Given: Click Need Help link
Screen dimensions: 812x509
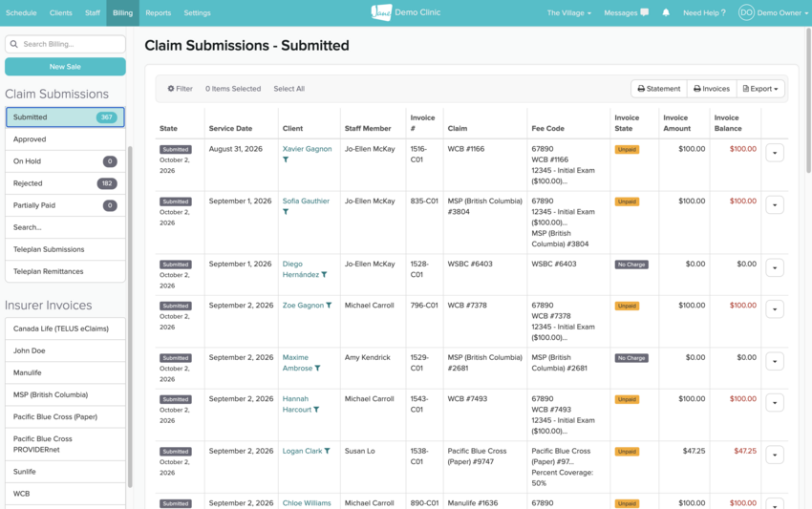Looking at the screenshot, I should point(704,13).
